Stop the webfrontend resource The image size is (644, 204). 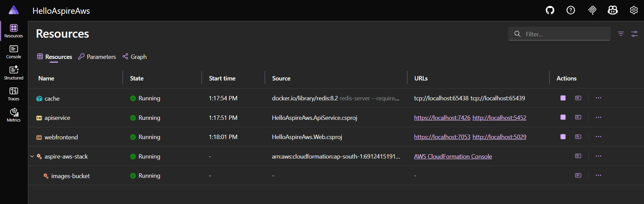(563, 137)
